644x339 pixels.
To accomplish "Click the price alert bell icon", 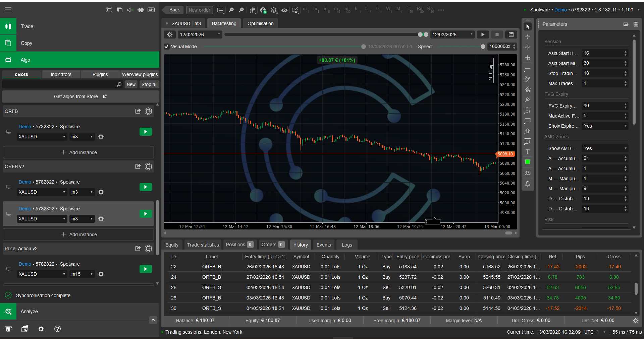I will [527, 184].
